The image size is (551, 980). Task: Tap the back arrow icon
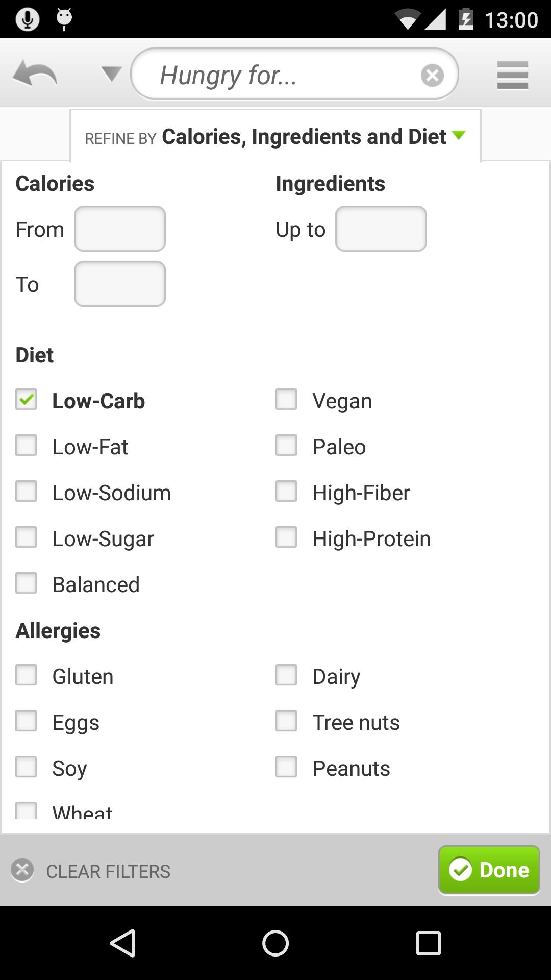35,75
